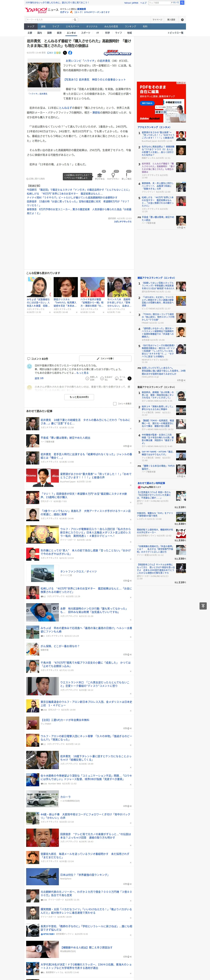The image size is (210, 980).
Task: Click the 'ログイン' link
Action: [x=64, y=12]
